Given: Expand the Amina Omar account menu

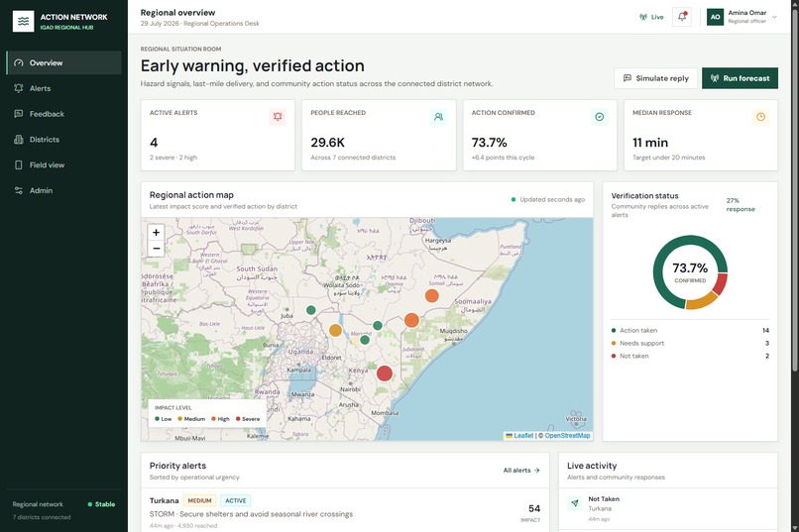Looking at the screenshot, I should pyautogui.click(x=742, y=17).
